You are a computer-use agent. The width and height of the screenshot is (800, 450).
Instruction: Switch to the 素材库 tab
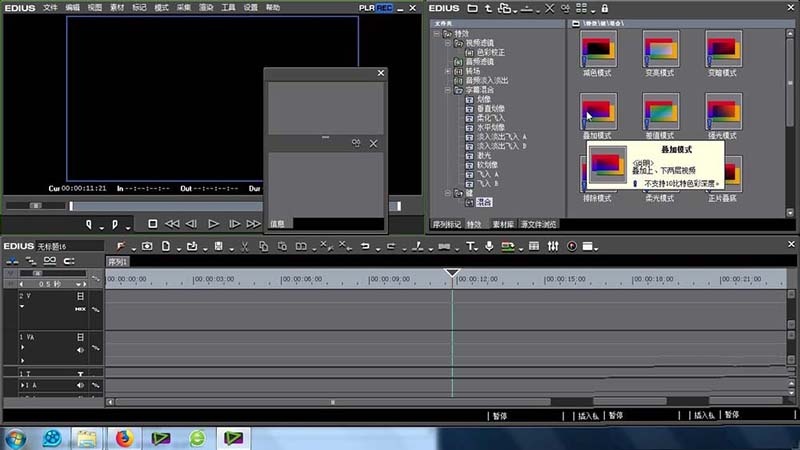[x=503, y=224]
